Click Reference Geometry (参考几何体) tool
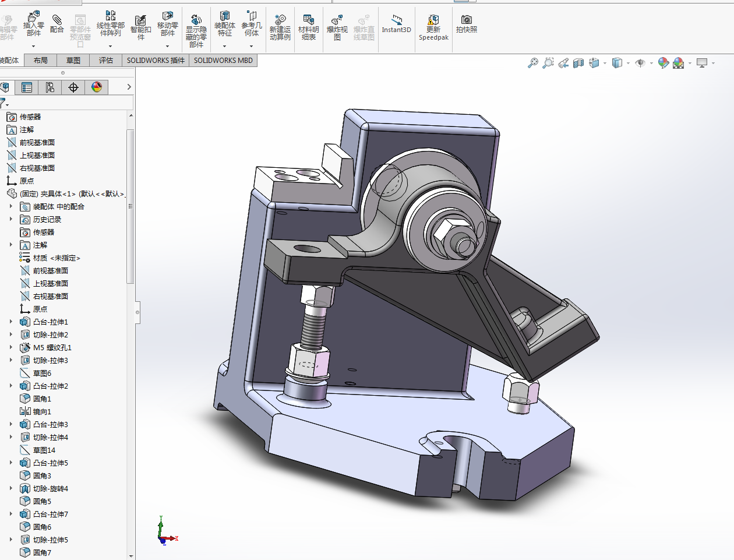Viewport: 734px width, 560px height. pyautogui.click(x=252, y=23)
